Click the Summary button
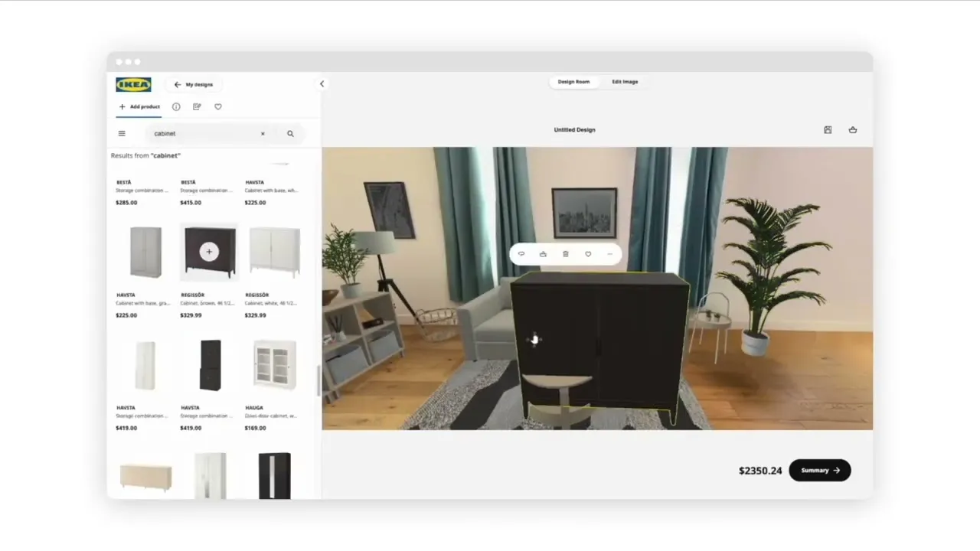Image resolution: width=980 pixels, height=551 pixels. pyautogui.click(x=819, y=470)
